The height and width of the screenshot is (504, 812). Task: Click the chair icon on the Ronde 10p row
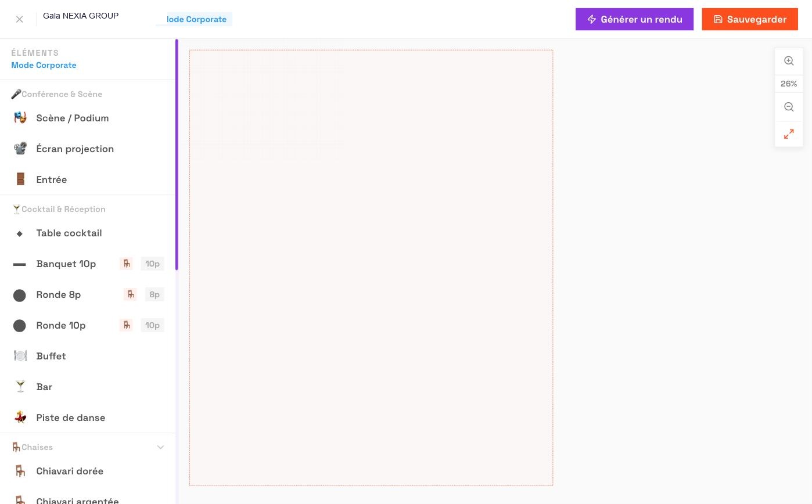[x=126, y=325]
